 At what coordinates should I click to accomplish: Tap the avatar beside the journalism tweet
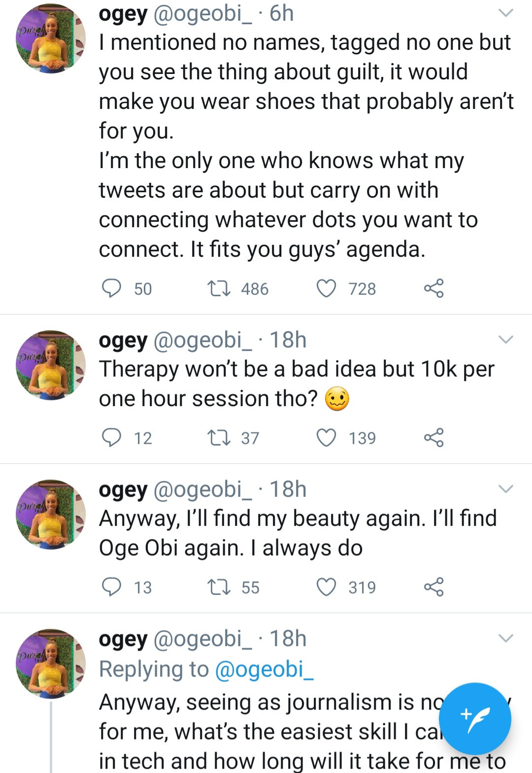pos(51,664)
